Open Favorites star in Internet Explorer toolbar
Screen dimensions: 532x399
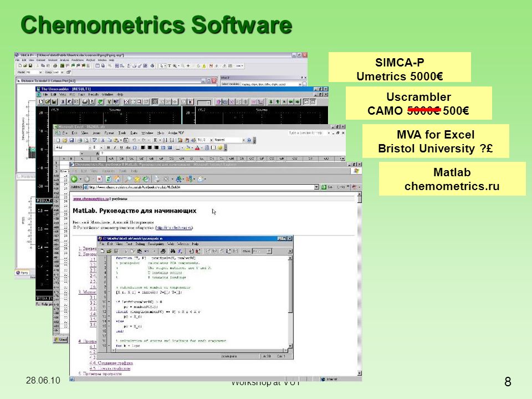pos(137,179)
